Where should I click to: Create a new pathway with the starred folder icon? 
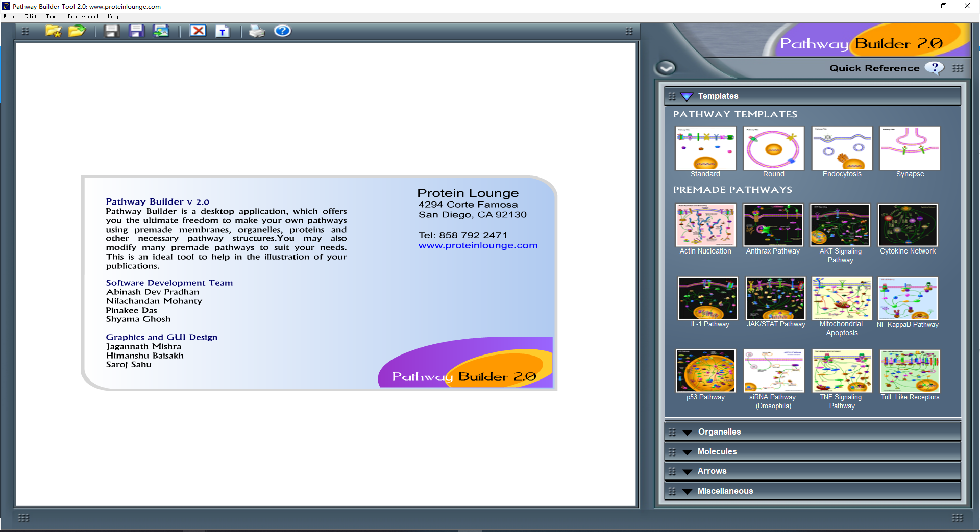[54, 31]
